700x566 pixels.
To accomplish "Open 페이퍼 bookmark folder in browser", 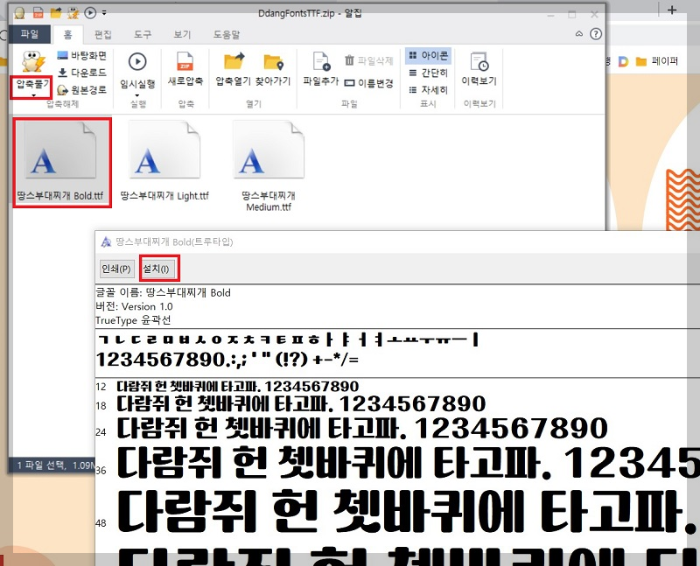I will click(657, 61).
